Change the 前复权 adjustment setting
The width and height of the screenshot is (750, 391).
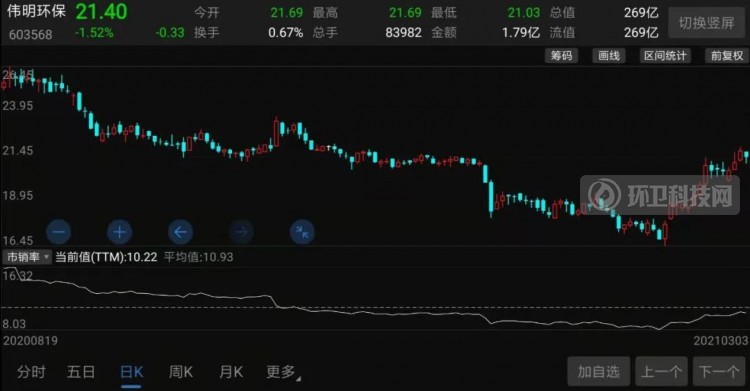coord(727,56)
